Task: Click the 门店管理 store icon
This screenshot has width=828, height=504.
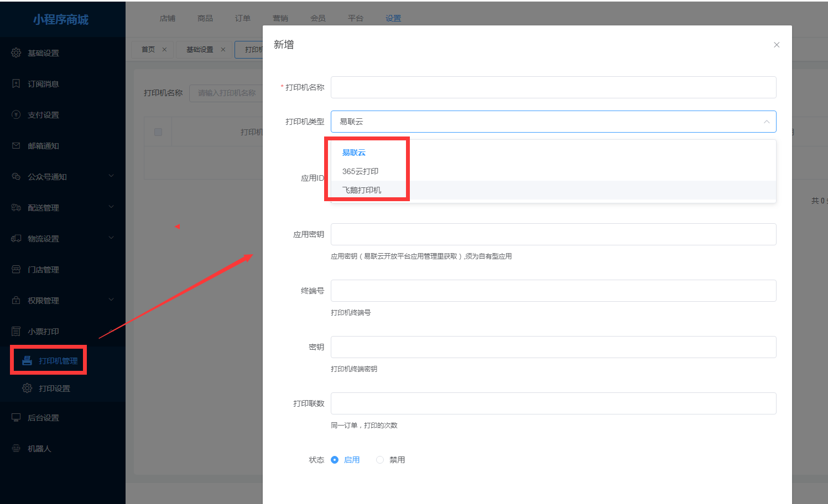Action: (x=16, y=269)
